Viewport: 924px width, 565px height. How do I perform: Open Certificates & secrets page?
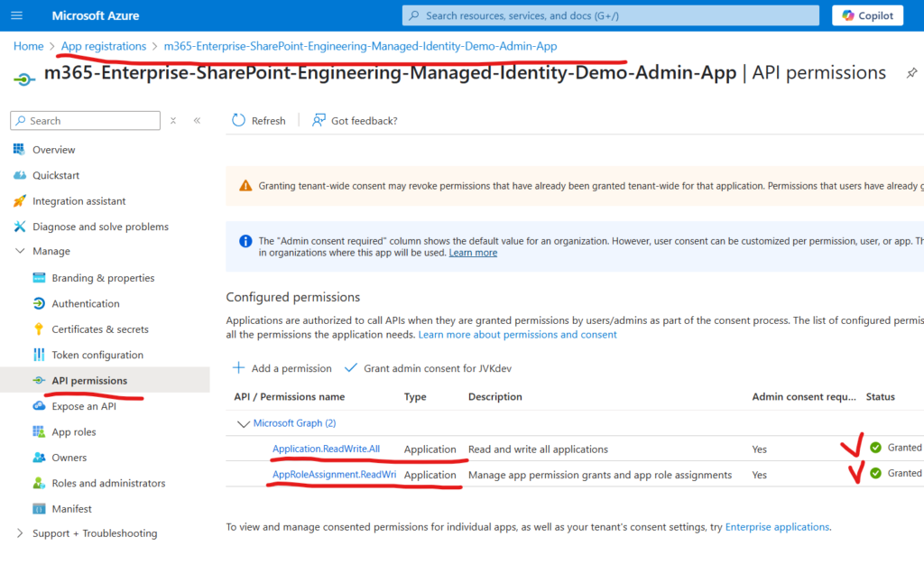pyautogui.click(x=99, y=329)
